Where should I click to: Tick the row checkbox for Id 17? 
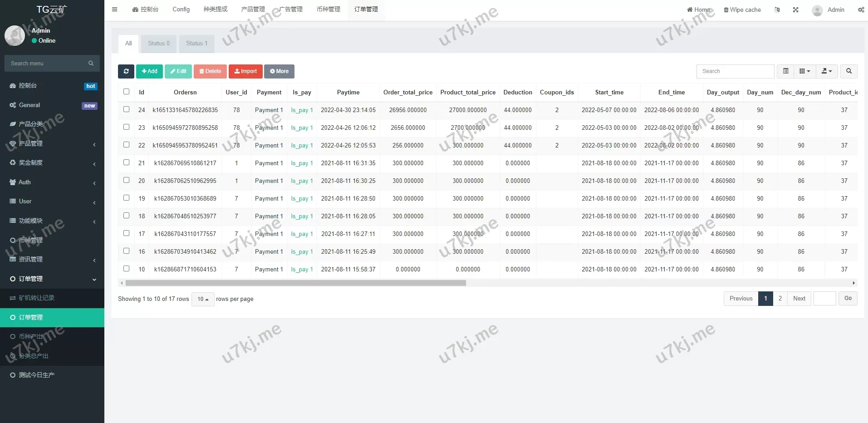pyautogui.click(x=126, y=233)
